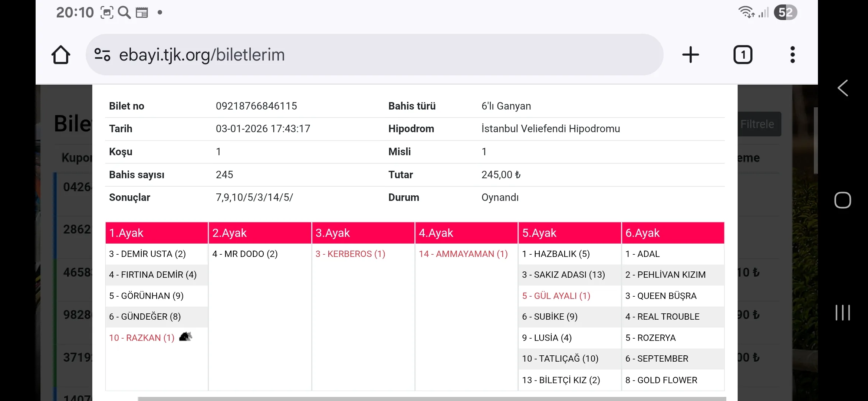Open the tab switcher showing 1 tab

click(743, 55)
